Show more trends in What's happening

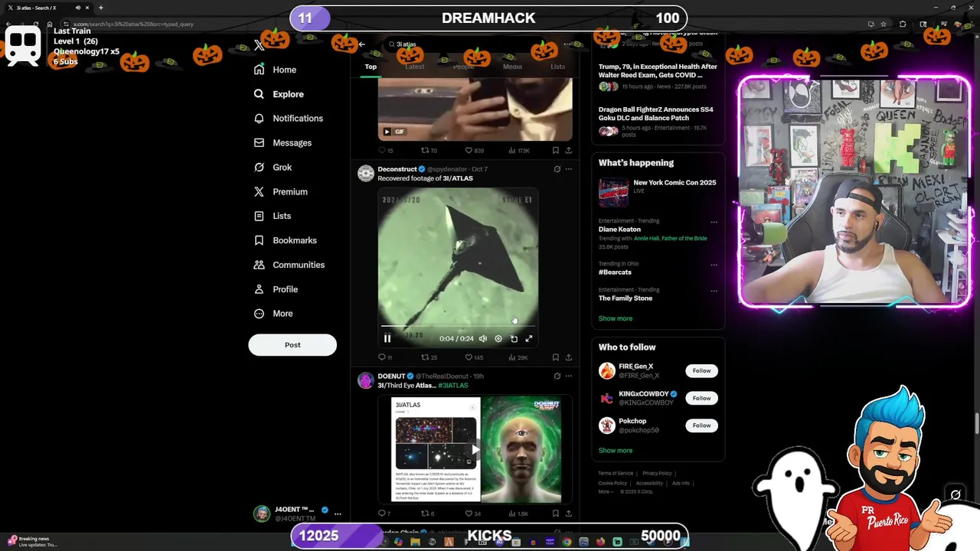pos(616,318)
